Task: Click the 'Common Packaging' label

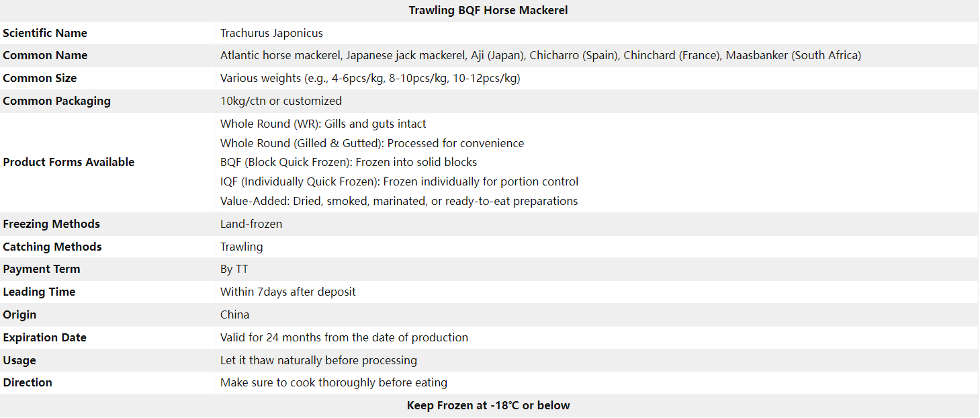Action: tap(56, 101)
